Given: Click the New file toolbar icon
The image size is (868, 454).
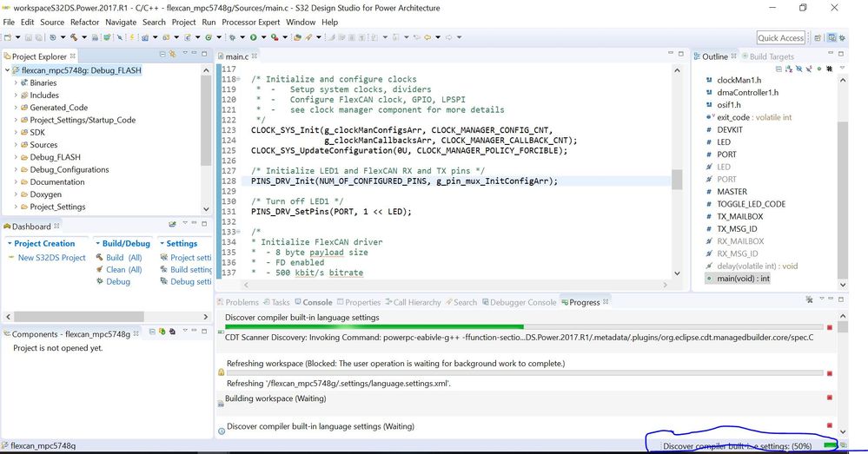Looking at the screenshot, I should point(8,37).
